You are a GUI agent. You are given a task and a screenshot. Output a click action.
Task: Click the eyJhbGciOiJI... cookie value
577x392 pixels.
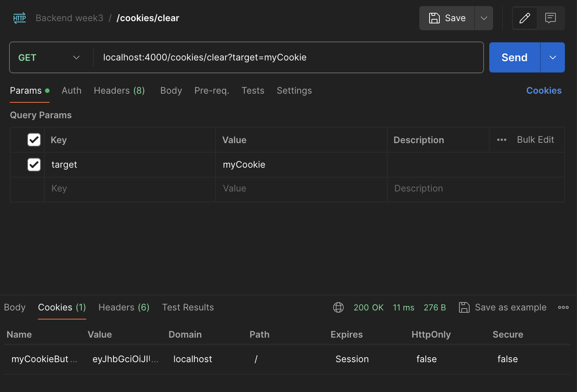[125, 359]
